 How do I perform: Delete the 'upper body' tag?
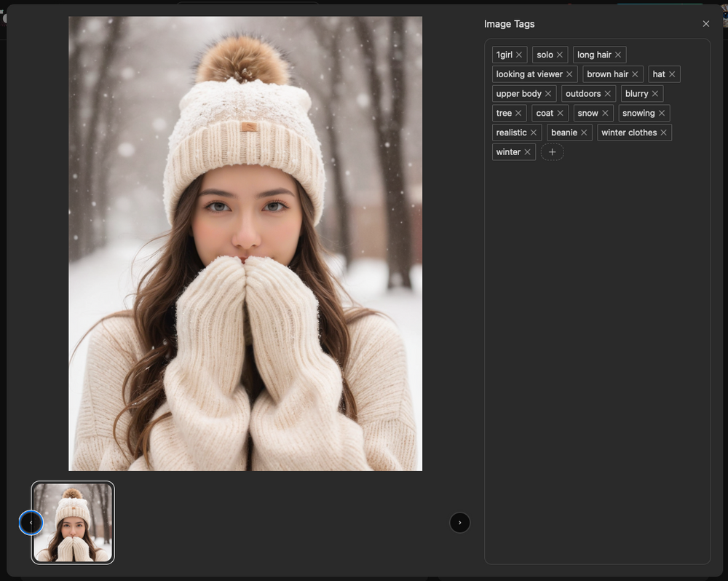coord(548,94)
